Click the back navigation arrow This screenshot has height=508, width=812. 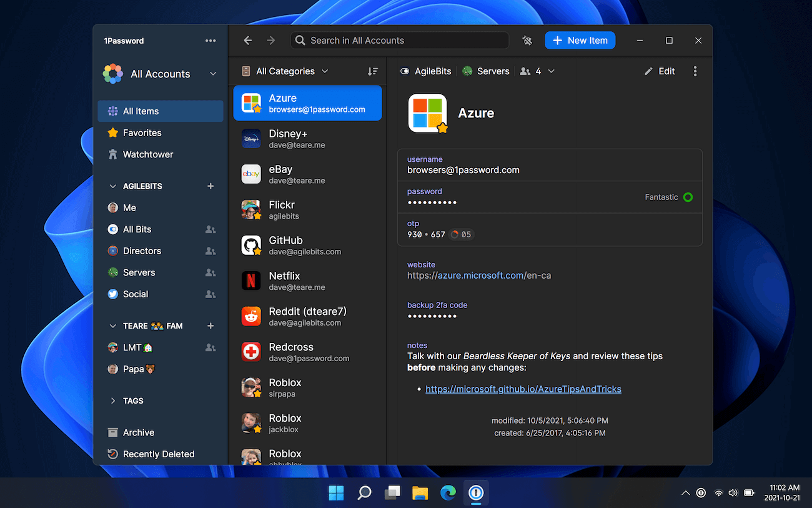pyautogui.click(x=247, y=40)
